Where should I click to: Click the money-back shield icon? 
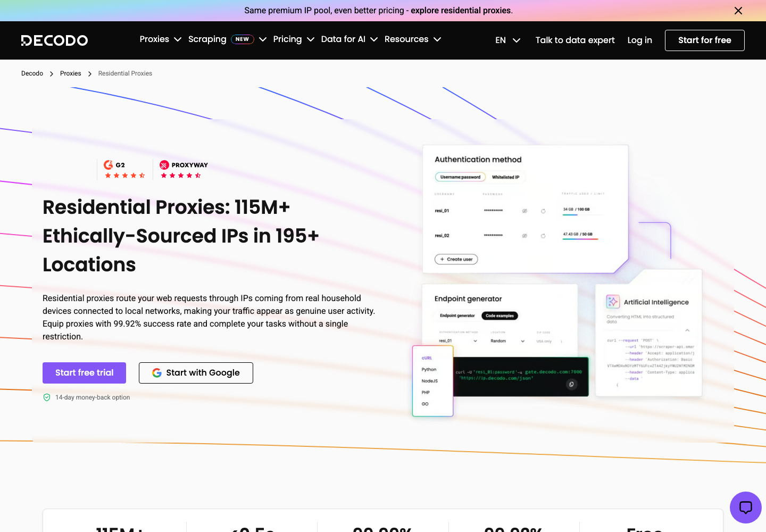click(x=47, y=397)
